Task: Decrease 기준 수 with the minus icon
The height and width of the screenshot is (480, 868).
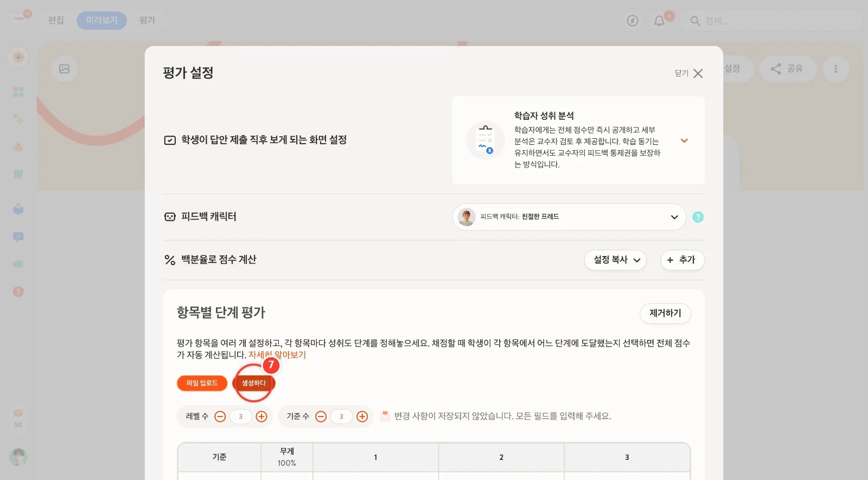Action: [x=321, y=417]
